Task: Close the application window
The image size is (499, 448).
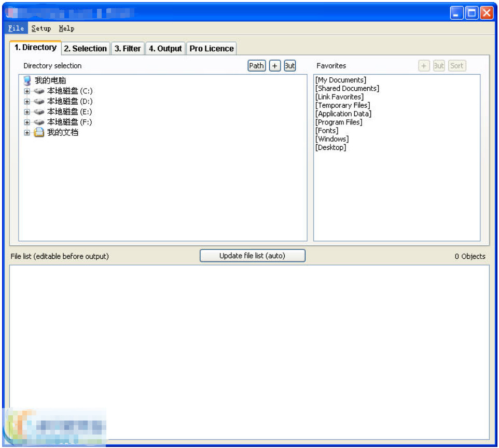Action: click(487, 13)
